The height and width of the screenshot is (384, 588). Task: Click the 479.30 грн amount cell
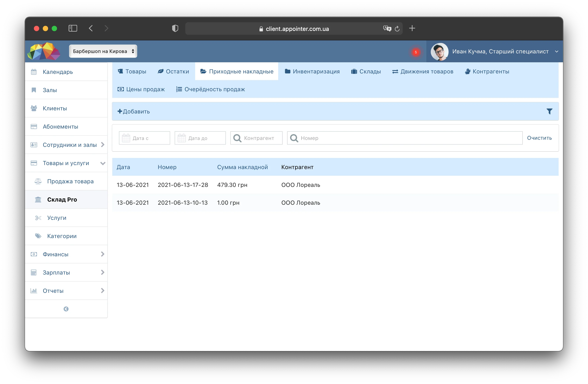tap(232, 185)
